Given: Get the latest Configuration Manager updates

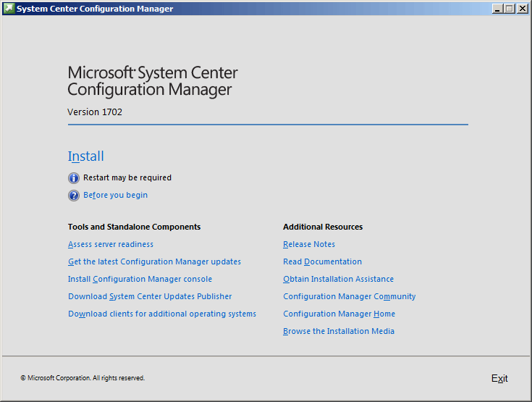Looking at the screenshot, I should click(154, 261).
